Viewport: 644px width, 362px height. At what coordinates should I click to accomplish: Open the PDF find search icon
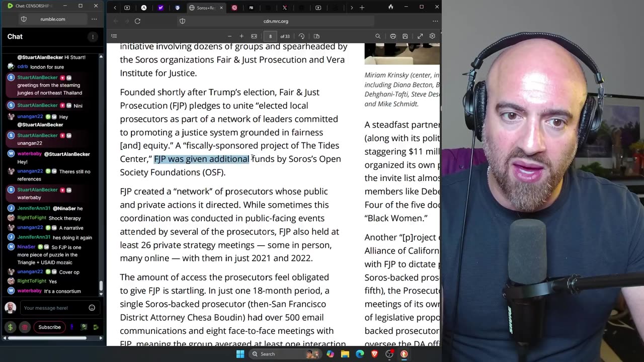coord(378,36)
